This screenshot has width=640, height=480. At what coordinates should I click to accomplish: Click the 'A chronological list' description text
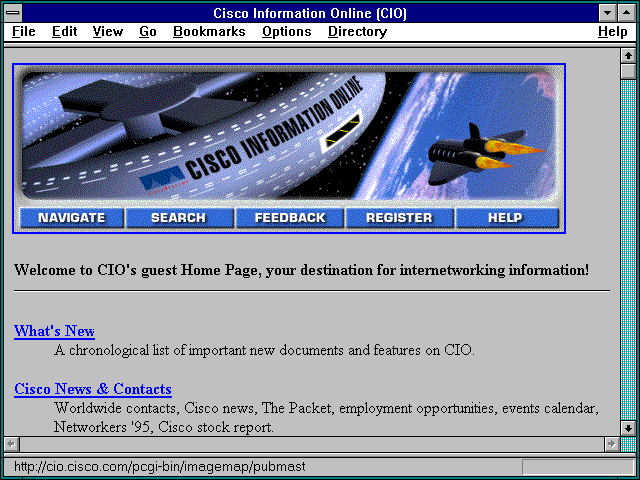tap(264, 350)
